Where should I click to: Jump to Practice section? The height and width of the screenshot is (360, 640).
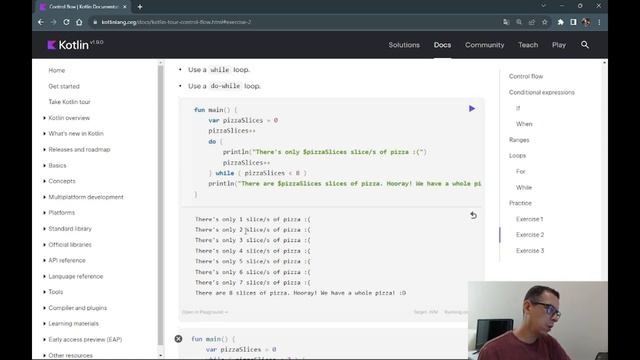click(520, 203)
